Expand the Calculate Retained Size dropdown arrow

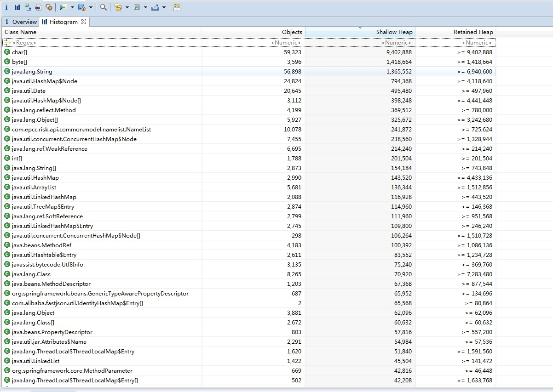pyautogui.click(x=145, y=7)
